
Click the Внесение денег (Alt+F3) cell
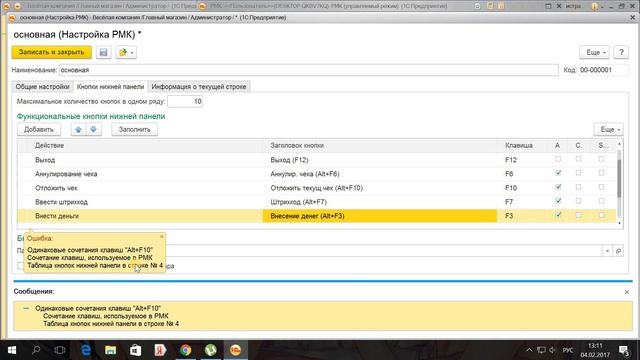coord(380,216)
